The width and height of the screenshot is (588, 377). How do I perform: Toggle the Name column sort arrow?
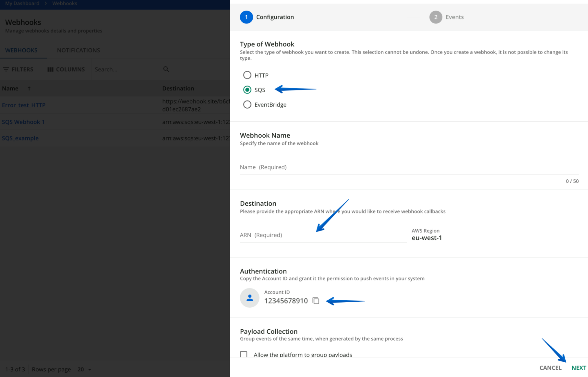(x=29, y=88)
